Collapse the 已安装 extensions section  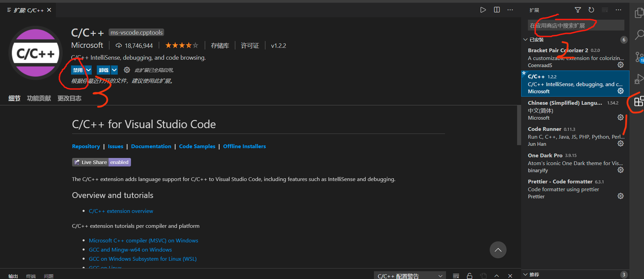(526, 39)
